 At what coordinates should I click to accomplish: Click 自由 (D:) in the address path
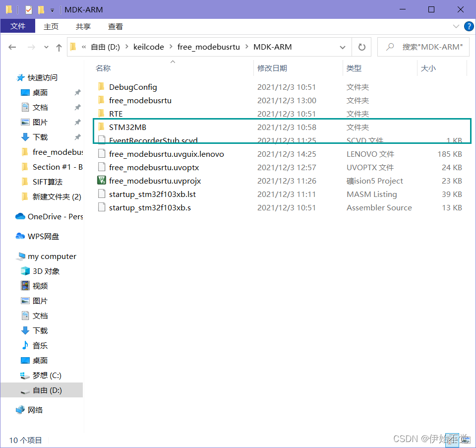[105, 47]
